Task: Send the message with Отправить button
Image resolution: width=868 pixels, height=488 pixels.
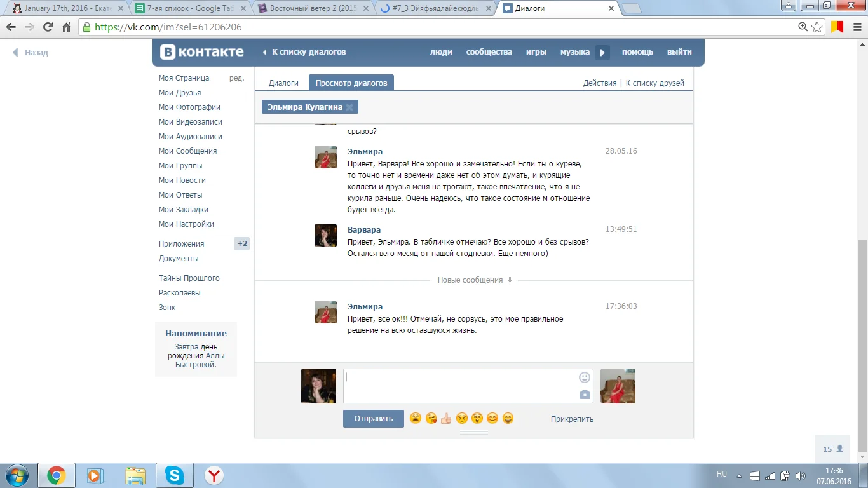Action: pyautogui.click(x=374, y=419)
